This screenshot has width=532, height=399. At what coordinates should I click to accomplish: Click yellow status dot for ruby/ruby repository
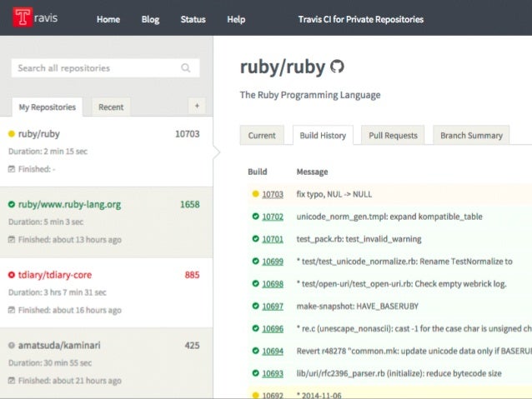(12, 134)
